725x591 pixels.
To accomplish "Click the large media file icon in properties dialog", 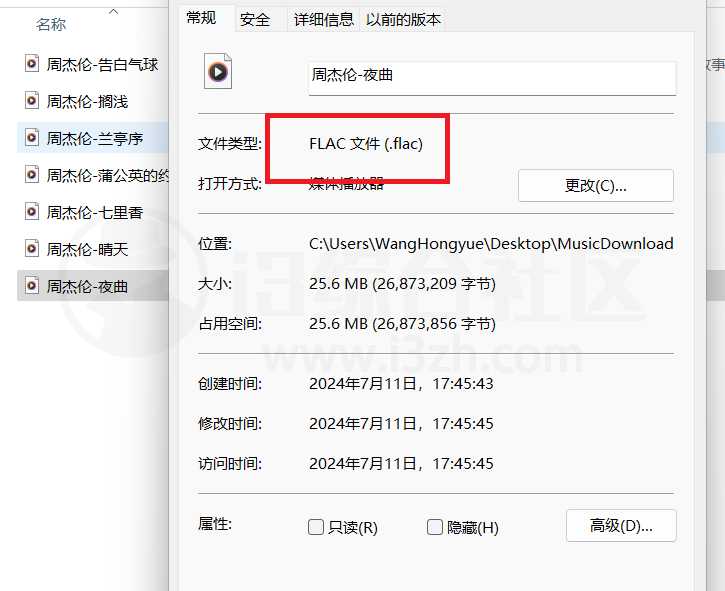I will [218, 71].
